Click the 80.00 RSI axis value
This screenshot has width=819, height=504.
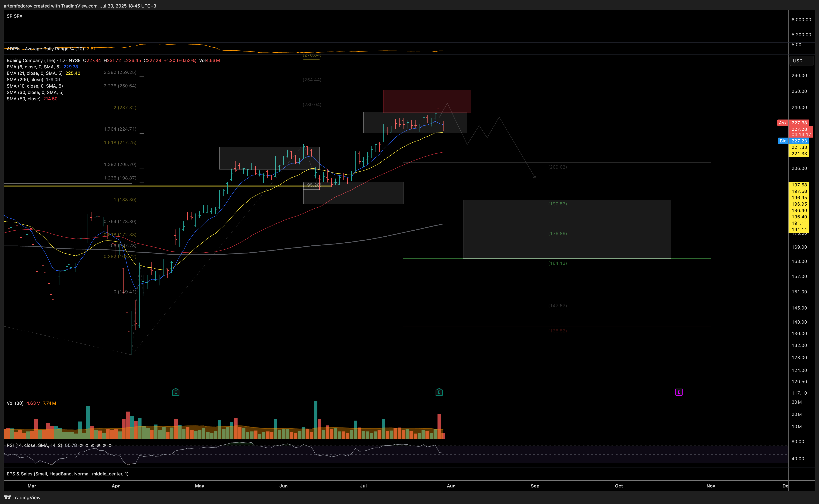click(798, 442)
